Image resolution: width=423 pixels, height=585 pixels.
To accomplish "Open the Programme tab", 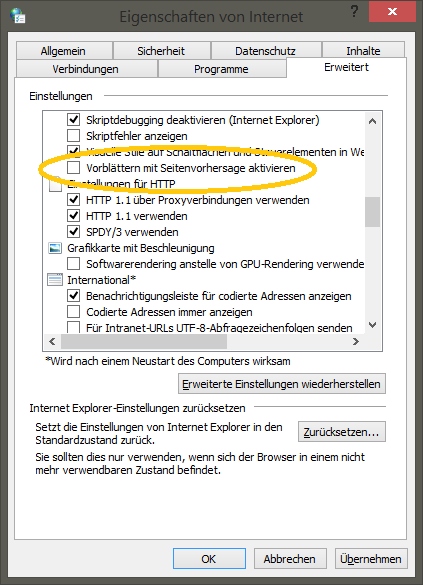I will click(x=222, y=69).
